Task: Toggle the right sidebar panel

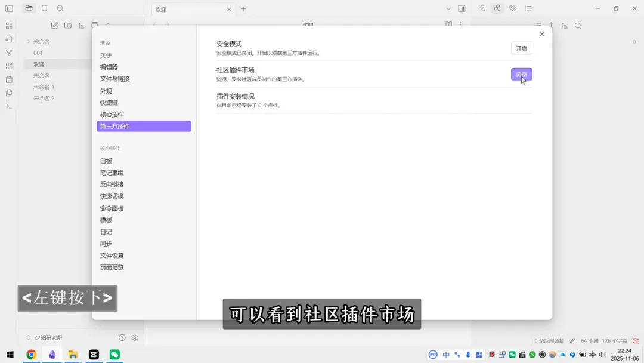Action: pyautogui.click(x=462, y=8)
